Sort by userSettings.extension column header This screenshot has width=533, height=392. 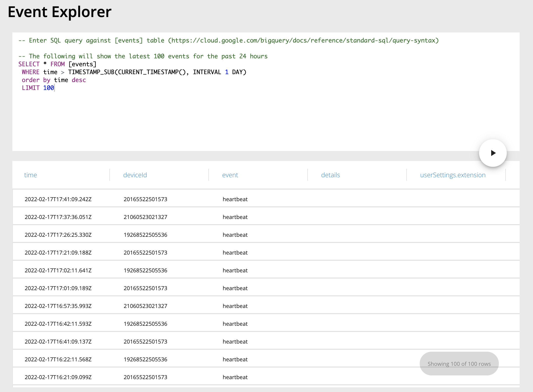point(453,175)
